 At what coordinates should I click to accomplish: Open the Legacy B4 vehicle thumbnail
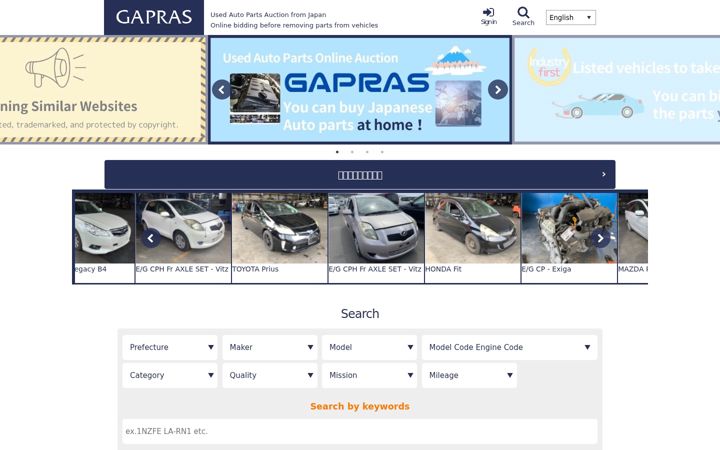click(105, 228)
